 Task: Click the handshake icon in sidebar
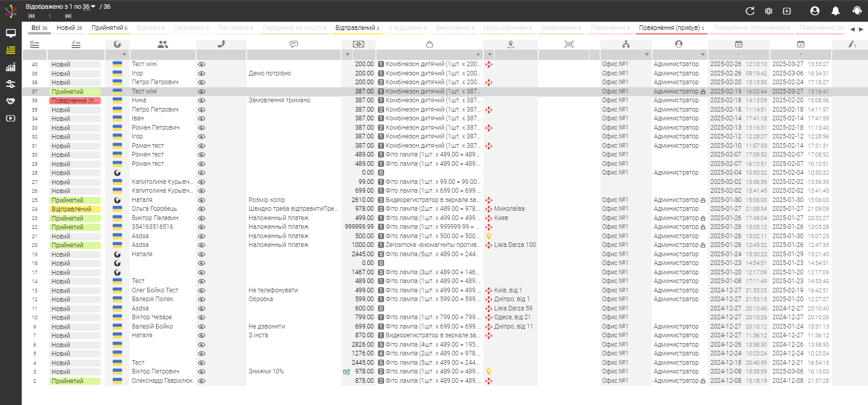[10, 101]
